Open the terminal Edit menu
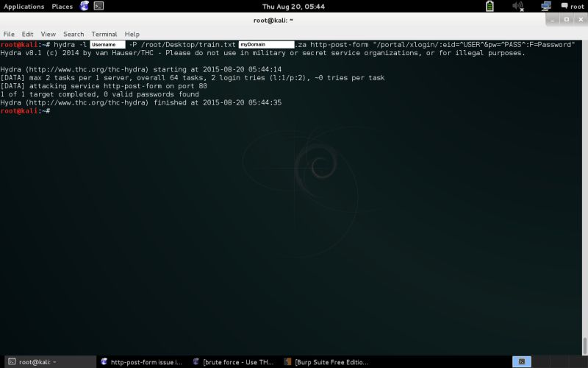588x368 pixels. pyautogui.click(x=27, y=34)
